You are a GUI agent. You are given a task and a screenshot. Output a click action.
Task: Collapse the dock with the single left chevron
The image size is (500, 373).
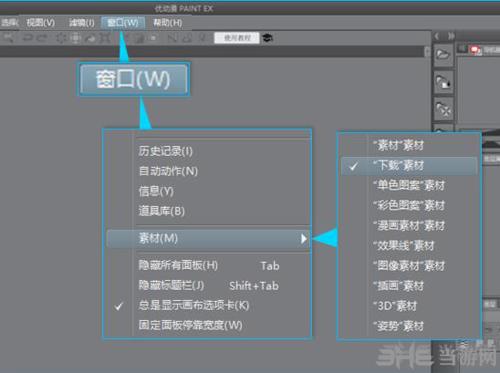tap(437, 36)
